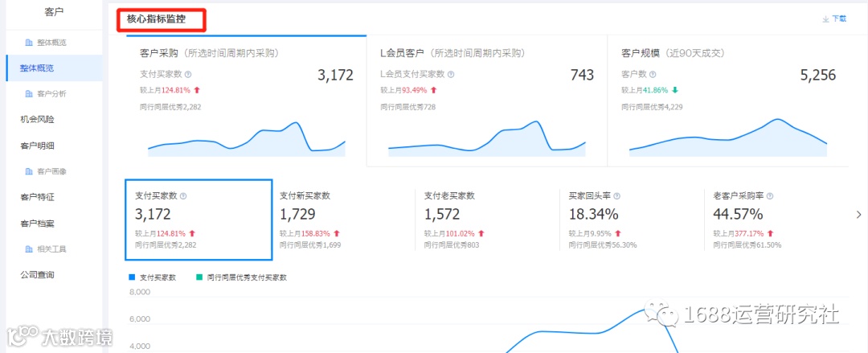Image resolution: width=868 pixels, height=353 pixels.
Task: Open help icon beside 客户数
Action: 653,74
